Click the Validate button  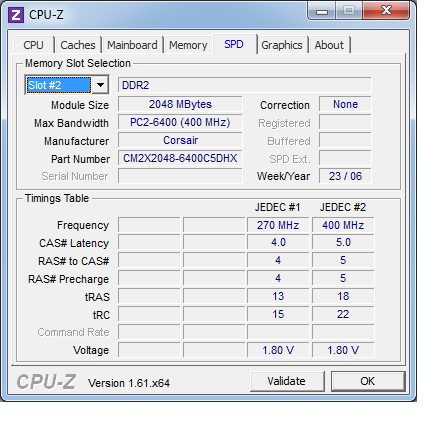(287, 381)
